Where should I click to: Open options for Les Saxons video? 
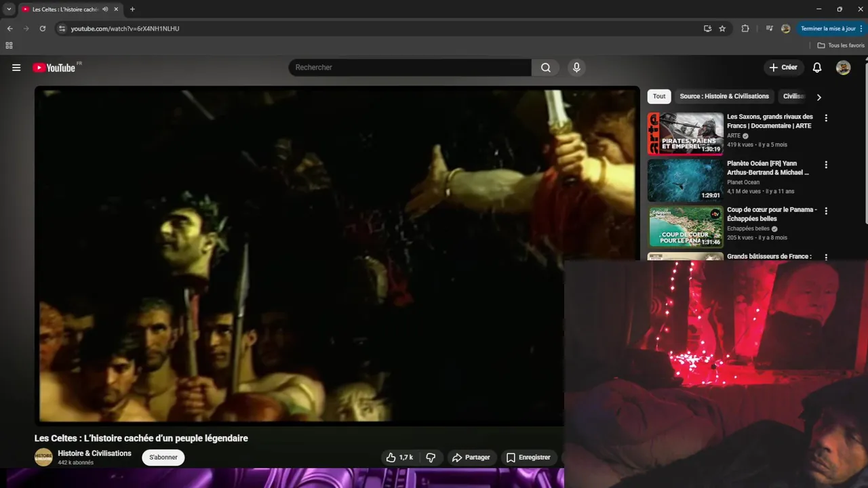pyautogui.click(x=826, y=118)
